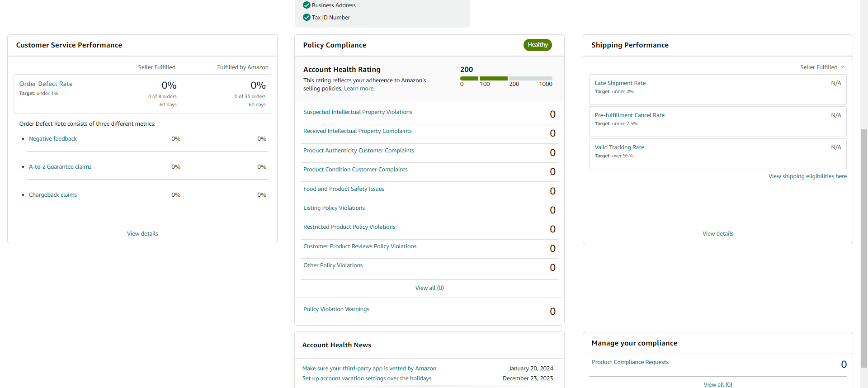Open Received Intellectual Property Complaints

point(358,131)
